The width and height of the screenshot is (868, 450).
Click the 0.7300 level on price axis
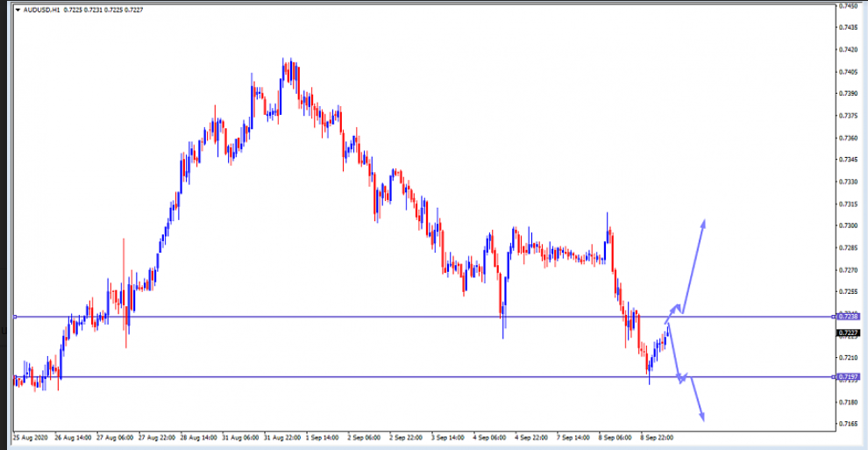pyautogui.click(x=847, y=226)
